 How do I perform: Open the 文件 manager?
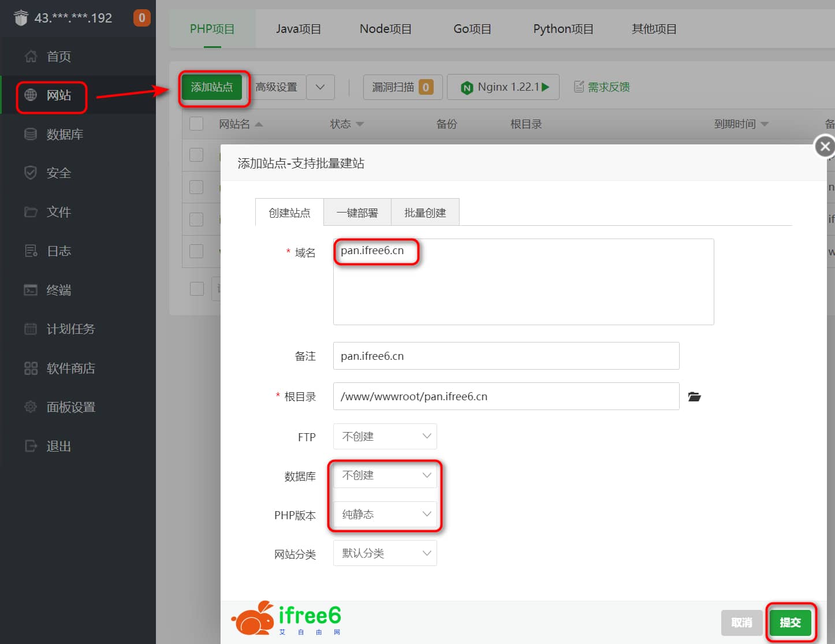pyautogui.click(x=58, y=212)
